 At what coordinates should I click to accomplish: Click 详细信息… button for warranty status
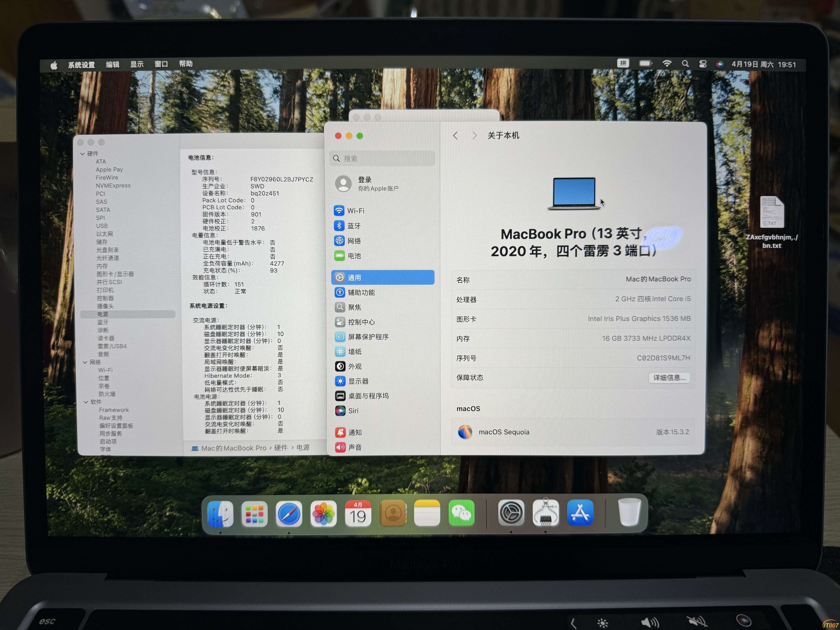[669, 378]
